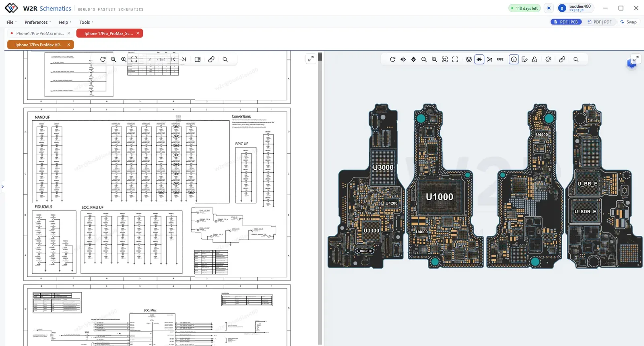Viewport: 644px width, 346px height.
Task: Open the File menu
Action: [x=11, y=22]
